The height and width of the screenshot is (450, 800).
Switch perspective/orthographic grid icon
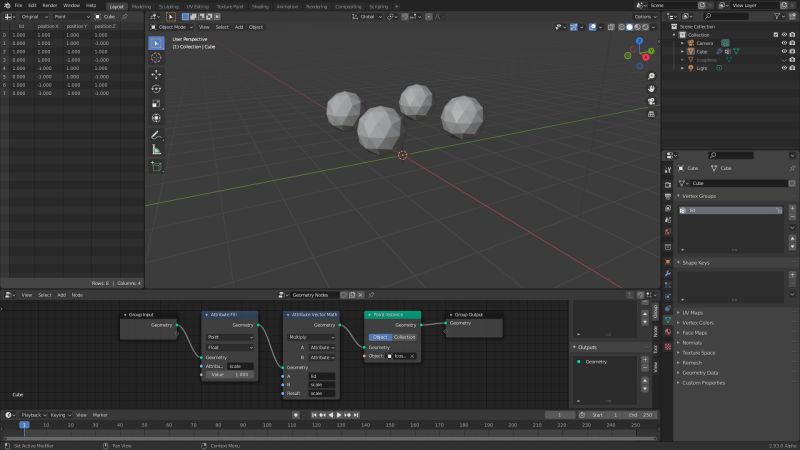(x=651, y=114)
